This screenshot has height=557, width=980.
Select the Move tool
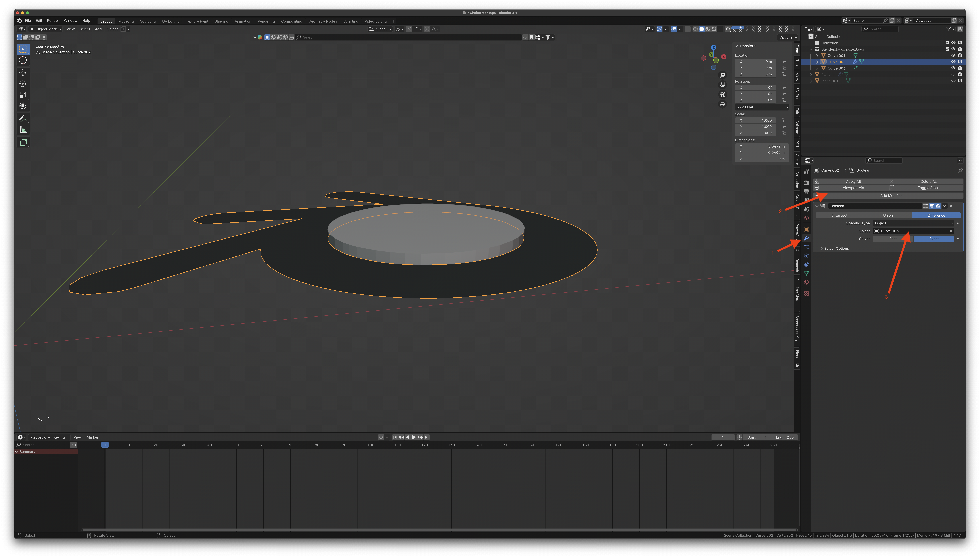23,73
